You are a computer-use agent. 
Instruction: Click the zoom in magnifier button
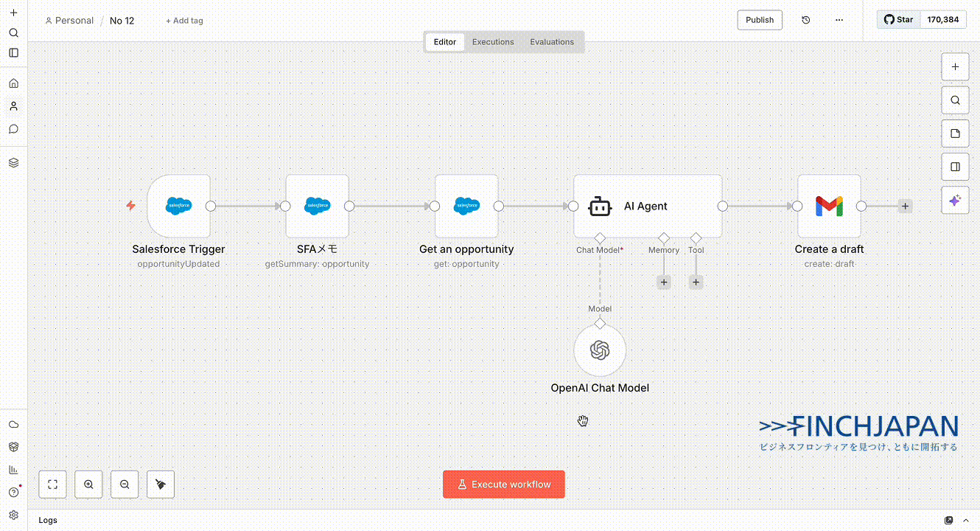[x=88, y=485]
